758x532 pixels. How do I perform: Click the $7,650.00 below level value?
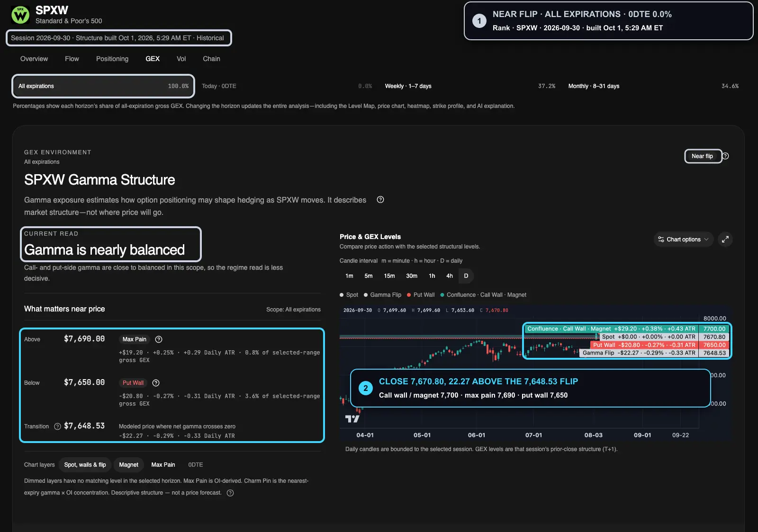(84, 382)
